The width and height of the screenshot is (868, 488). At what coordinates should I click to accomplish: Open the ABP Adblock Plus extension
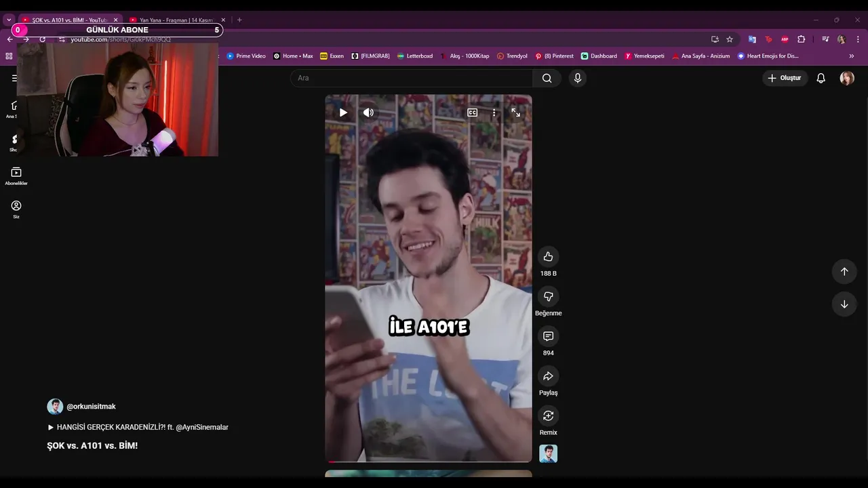point(785,39)
